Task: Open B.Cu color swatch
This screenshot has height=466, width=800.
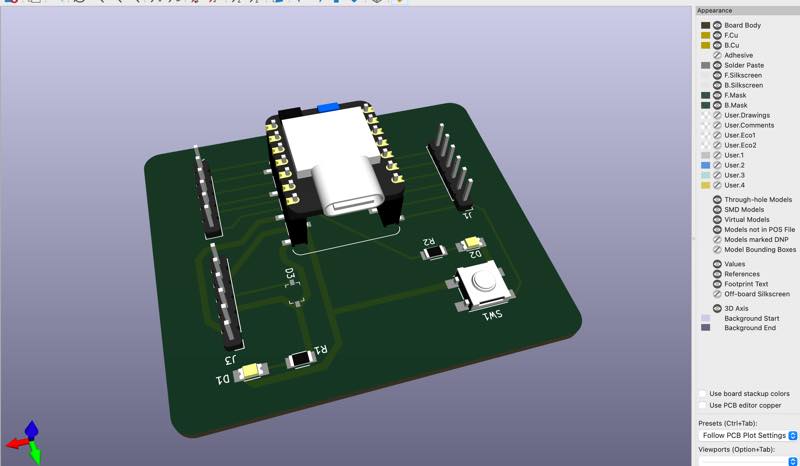Action: [x=706, y=45]
